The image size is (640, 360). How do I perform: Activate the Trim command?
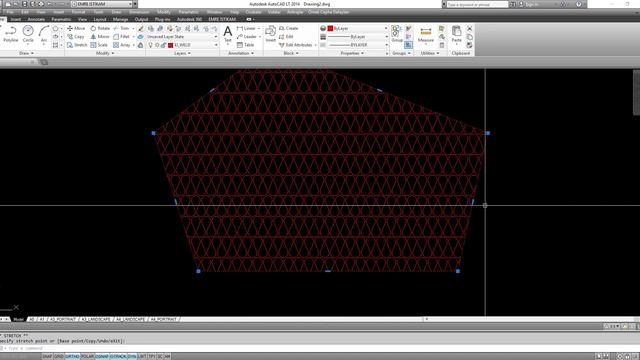pyautogui.click(x=121, y=28)
